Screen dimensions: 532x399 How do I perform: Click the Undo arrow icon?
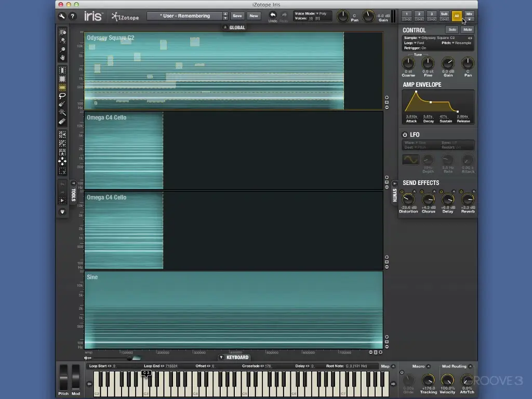tap(273, 15)
